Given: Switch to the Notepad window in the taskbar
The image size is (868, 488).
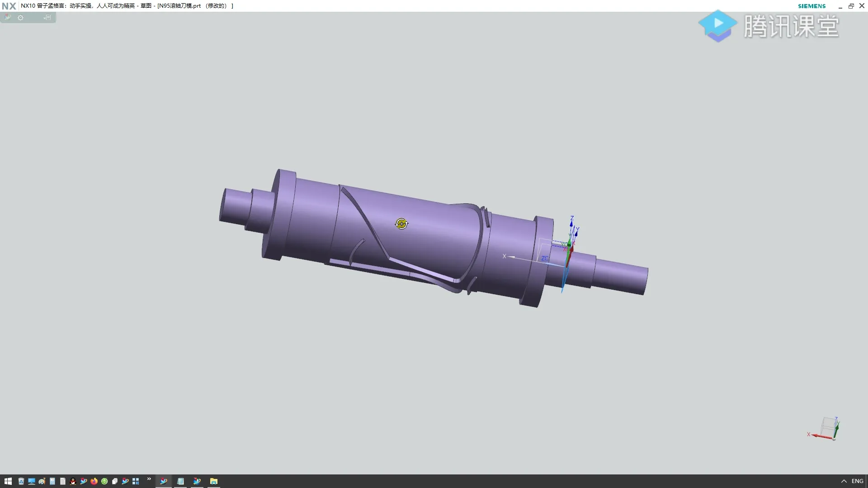Looking at the screenshot, I should tap(180, 481).
